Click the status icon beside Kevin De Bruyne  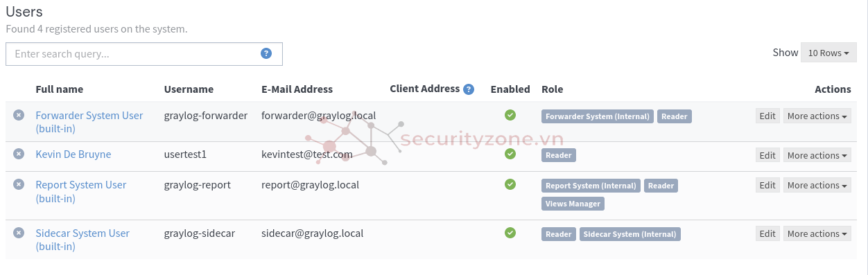[19, 154]
